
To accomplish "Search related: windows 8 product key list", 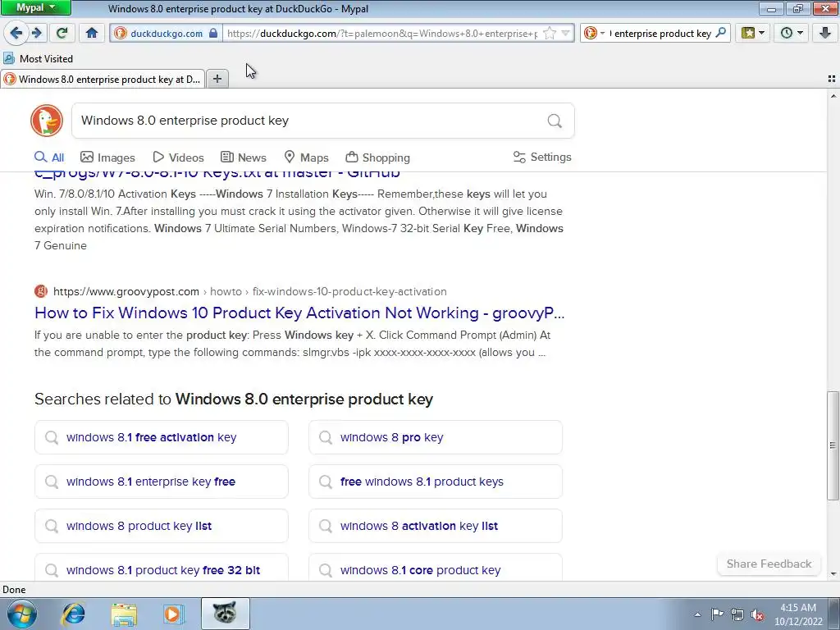I will (162, 526).
